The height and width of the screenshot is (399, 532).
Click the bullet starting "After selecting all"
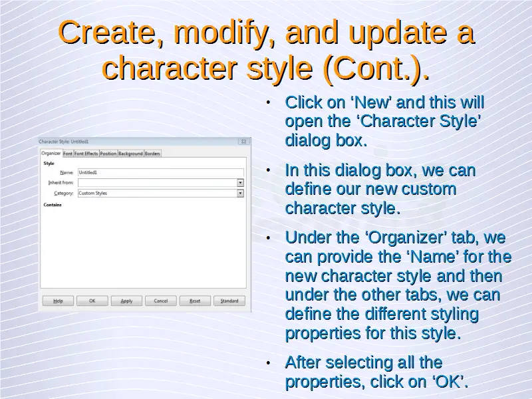click(376, 372)
